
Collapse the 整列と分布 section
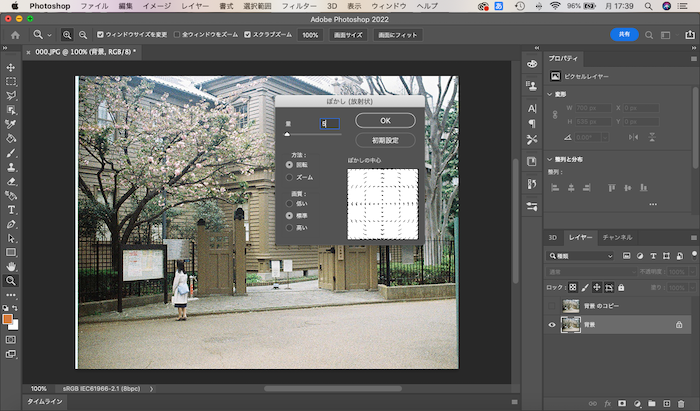tap(550, 159)
